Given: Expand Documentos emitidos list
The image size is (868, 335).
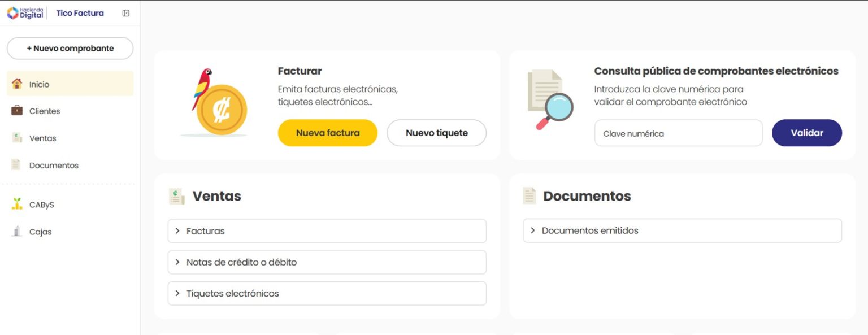Looking at the screenshot, I should click(683, 230).
